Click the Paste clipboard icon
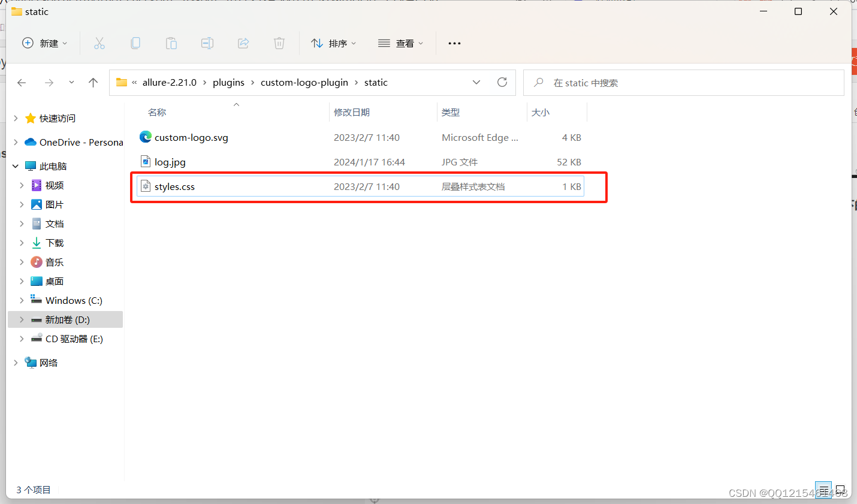The image size is (857, 504). point(171,43)
